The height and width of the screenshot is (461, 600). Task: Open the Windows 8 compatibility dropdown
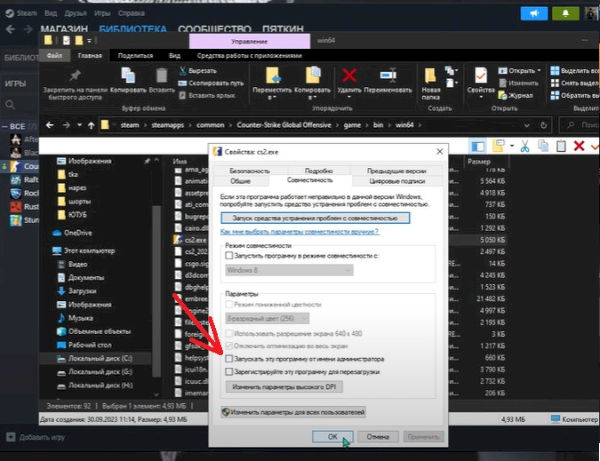[289, 270]
